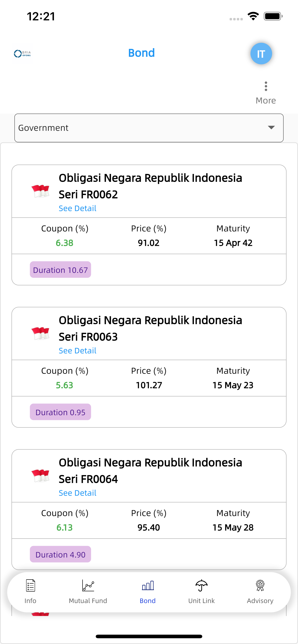Select the Bond page title

pos(142,53)
